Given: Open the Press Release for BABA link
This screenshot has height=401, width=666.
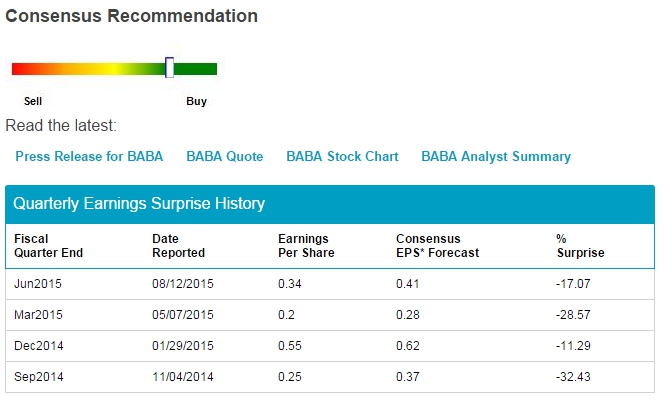Looking at the screenshot, I should [x=89, y=156].
